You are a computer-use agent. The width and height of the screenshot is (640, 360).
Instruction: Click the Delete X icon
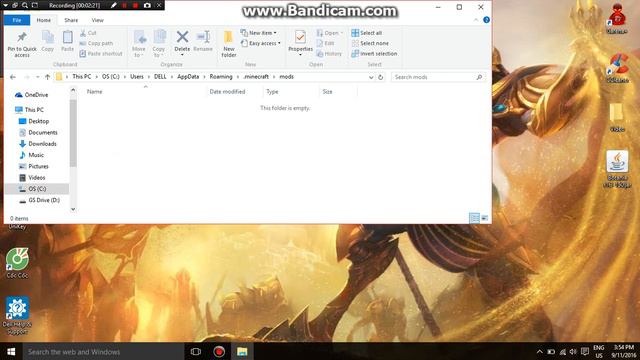click(182, 37)
